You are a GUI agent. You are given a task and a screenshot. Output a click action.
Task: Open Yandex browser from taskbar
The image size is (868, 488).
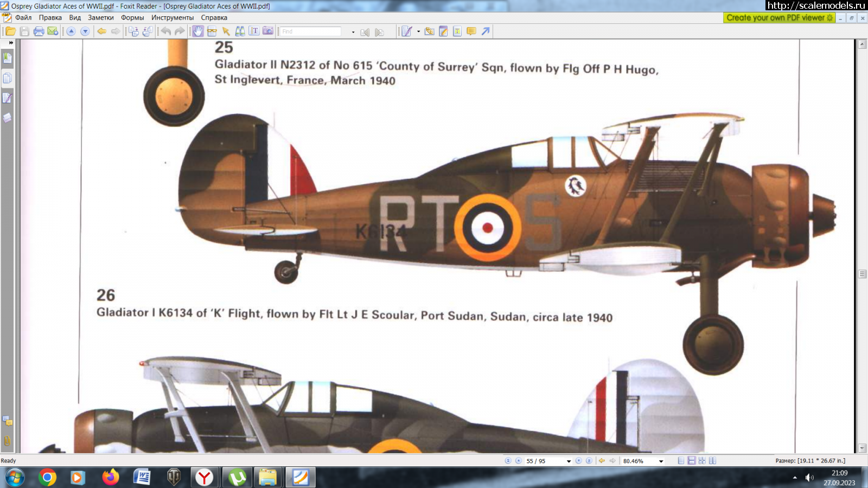point(205,477)
